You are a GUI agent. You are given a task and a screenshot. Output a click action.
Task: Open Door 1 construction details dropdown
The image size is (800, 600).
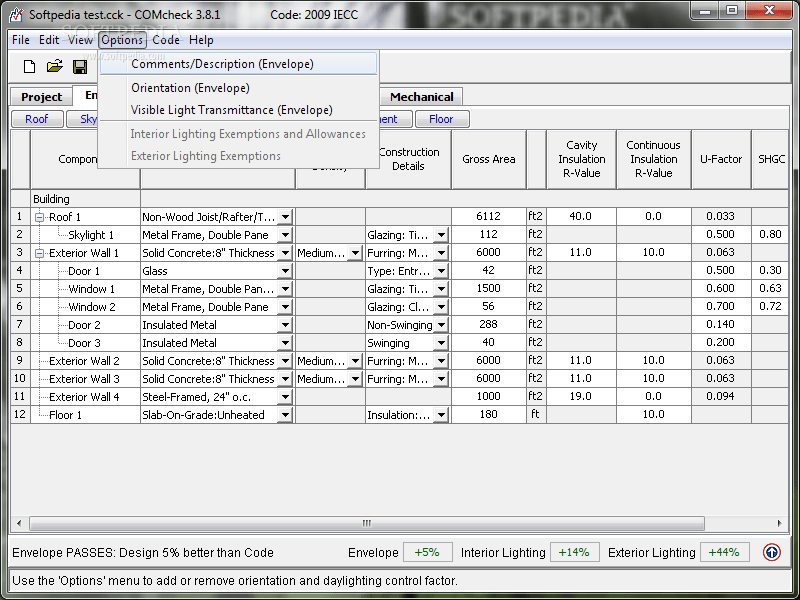441,271
